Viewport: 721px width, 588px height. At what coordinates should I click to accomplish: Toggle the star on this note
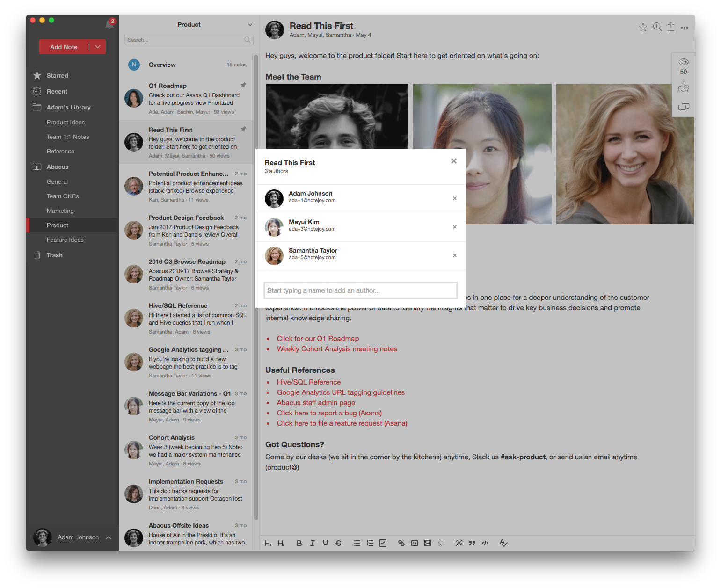(643, 27)
